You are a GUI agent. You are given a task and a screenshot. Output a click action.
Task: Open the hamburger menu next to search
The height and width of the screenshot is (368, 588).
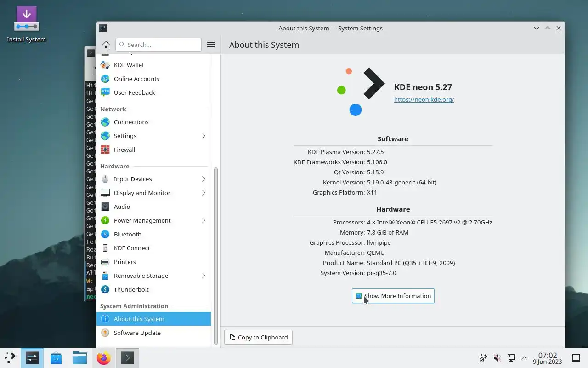pyautogui.click(x=211, y=45)
